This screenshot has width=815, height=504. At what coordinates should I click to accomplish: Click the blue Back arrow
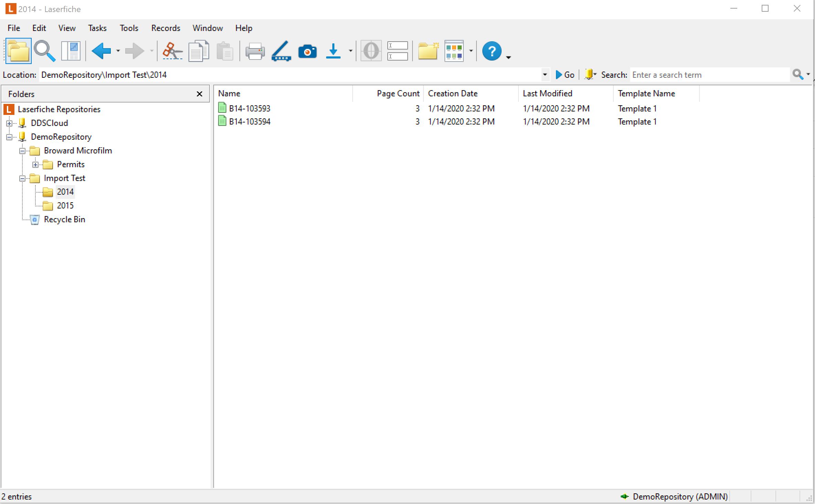pos(101,51)
